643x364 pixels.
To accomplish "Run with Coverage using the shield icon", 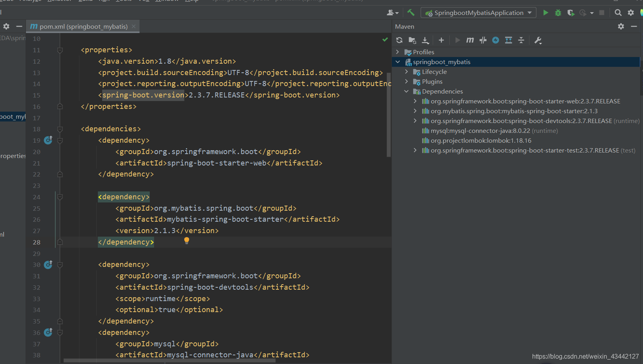I will (571, 13).
